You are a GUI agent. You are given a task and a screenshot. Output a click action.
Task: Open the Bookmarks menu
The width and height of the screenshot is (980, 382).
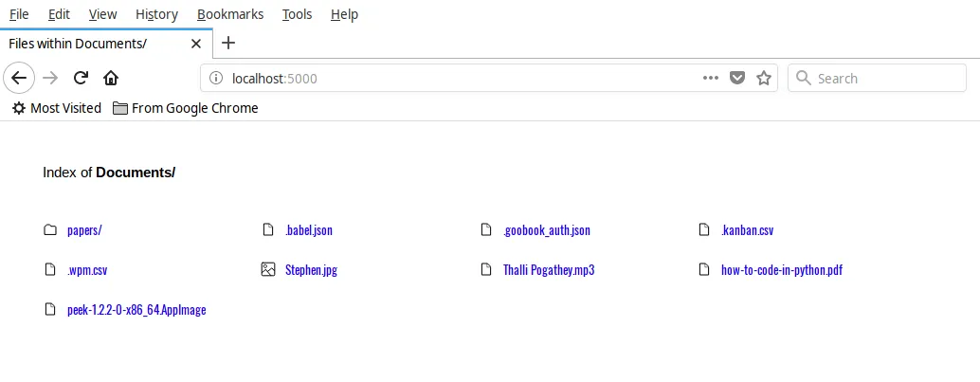(228, 14)
